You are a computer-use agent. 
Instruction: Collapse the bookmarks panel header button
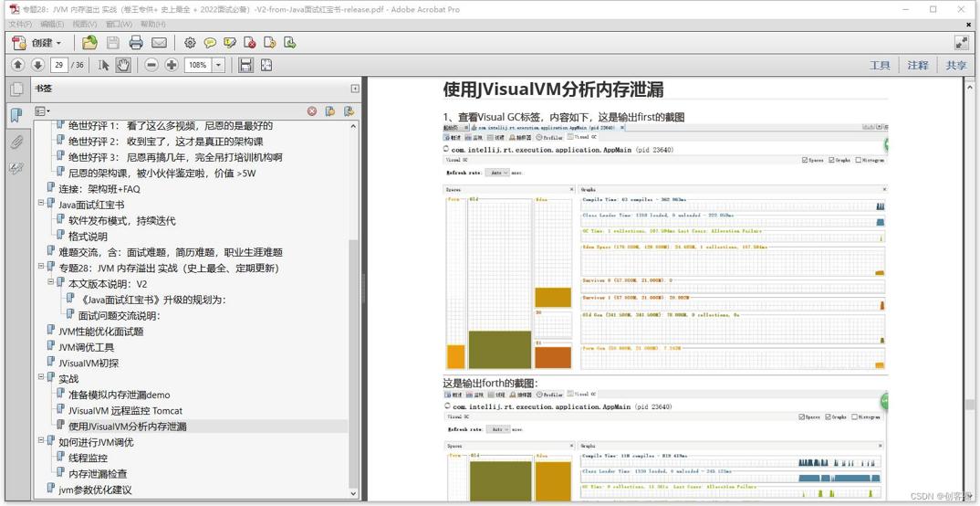click(355, 89)
